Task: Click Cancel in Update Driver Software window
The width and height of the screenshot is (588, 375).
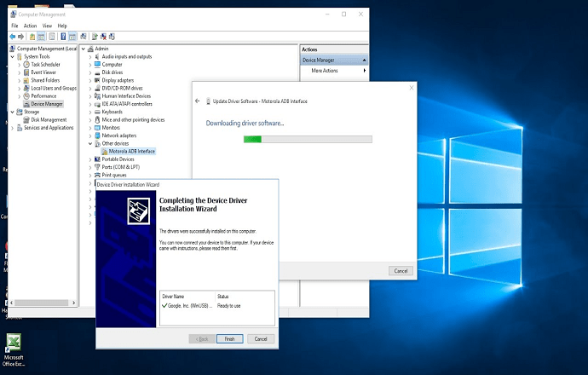Action: pyautogui.click(x=401, y=271)
